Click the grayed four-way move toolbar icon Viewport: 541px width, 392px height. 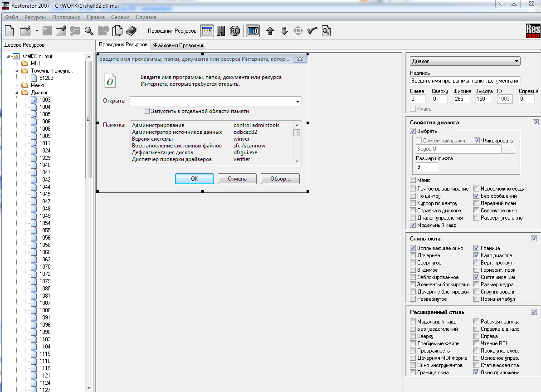298,31
